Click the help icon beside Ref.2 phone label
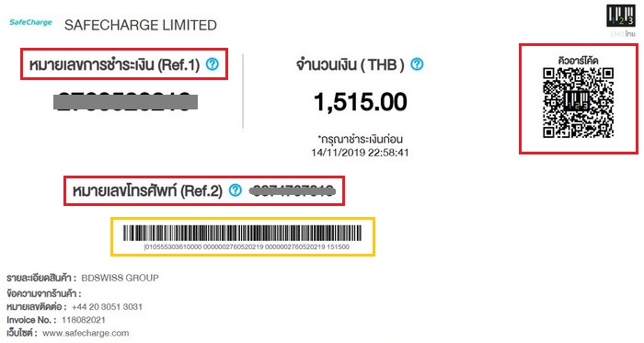This screenshot has height=343, width=644. click(236, 190)
